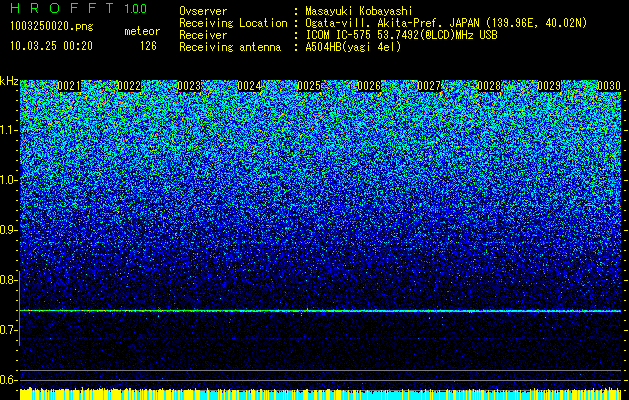
Task: Click the bright horizontal carrier signal line
Action: click(x=320, y=311)
